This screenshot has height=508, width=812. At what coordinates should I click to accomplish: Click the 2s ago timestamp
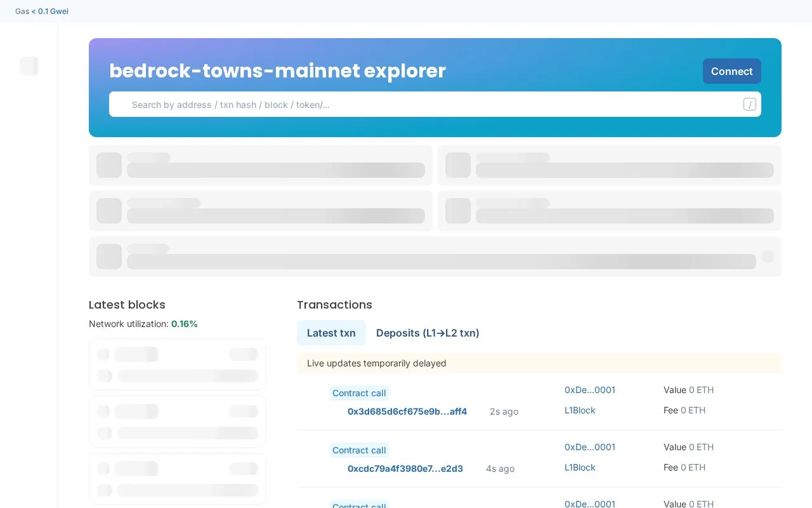504,411
